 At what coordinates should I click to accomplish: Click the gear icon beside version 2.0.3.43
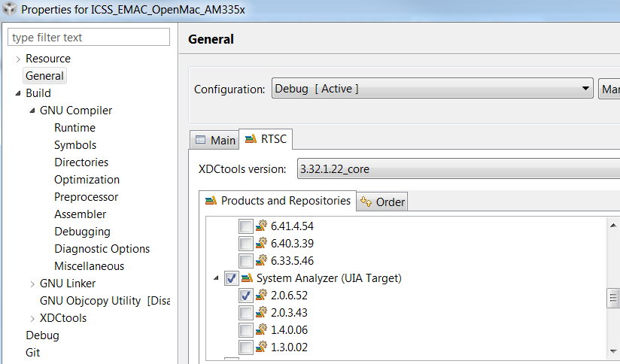tap(262, 313)
